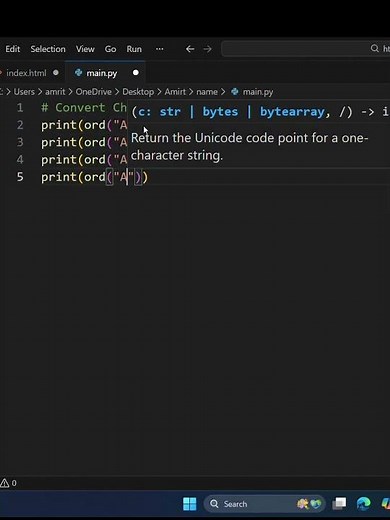
Task: Click the search magnifier in command center
Action: tap(375, 48)
